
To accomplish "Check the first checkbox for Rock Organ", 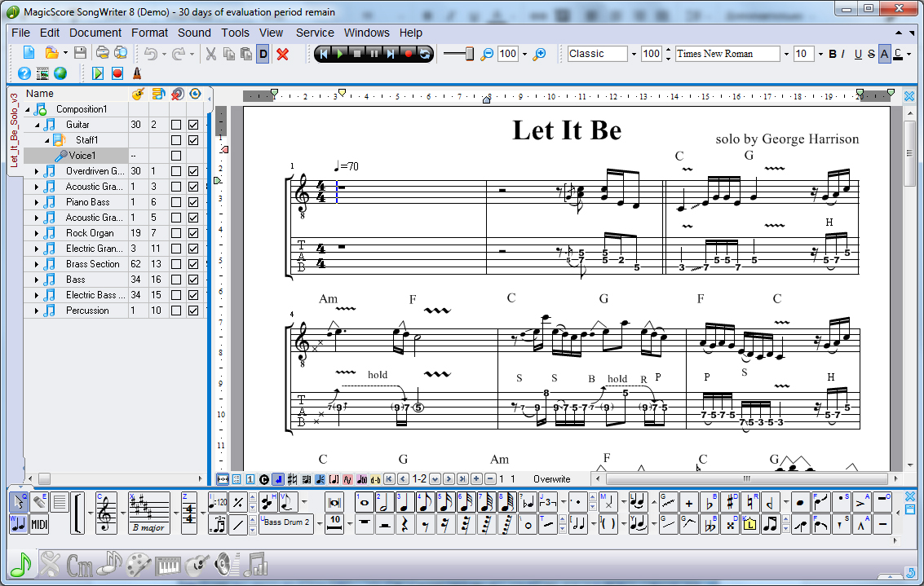I will [x=175, y=233].
